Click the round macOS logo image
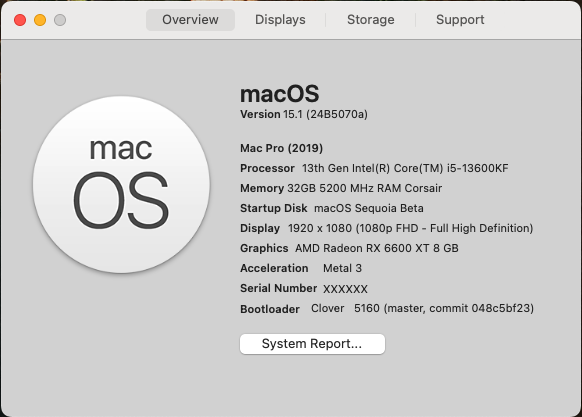This screenshot has height=417, width=582. pos(121,185)
